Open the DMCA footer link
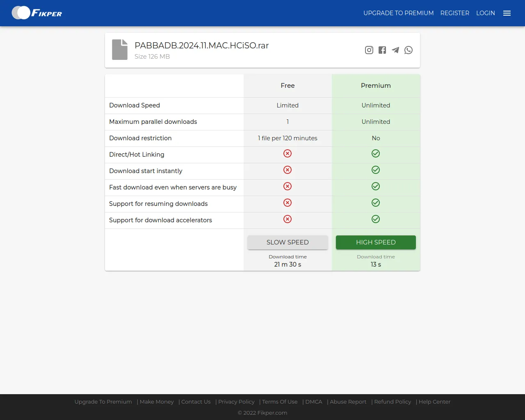 coord(314,402)
